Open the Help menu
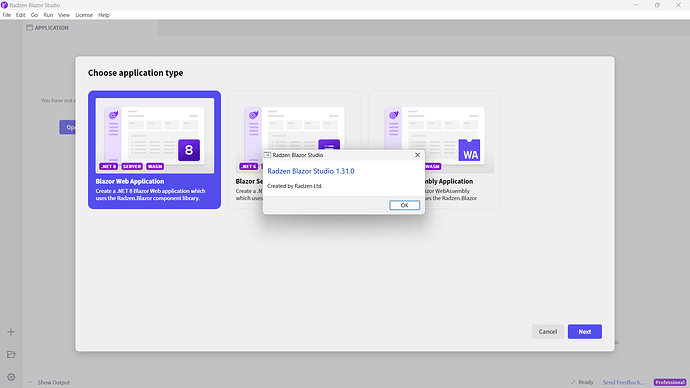The height and width of the screenshot is (388, 690). coord(104,15)
